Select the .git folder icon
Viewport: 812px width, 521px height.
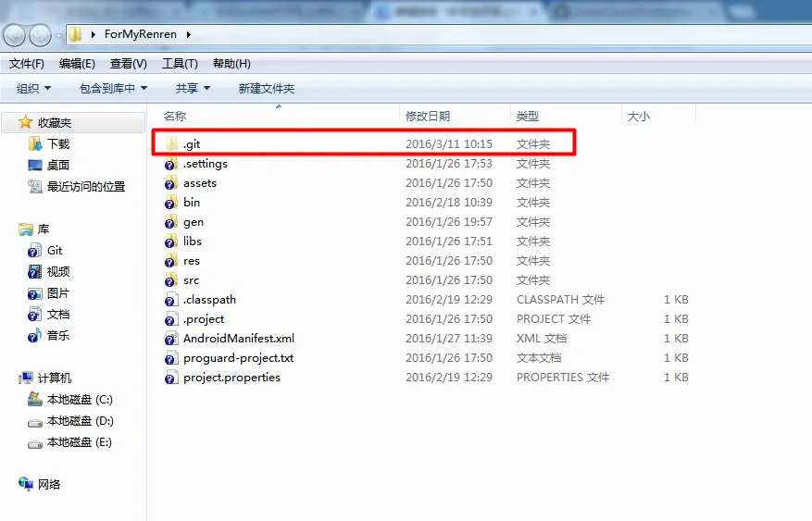(172, 143)
